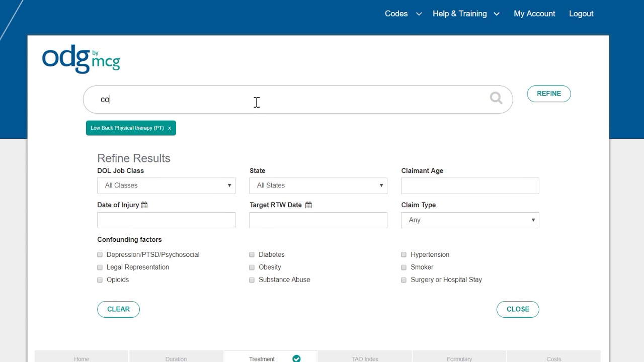644x362 pixels.
Task: Open the Date of Injury calendar icon
Action: click(144, 205)
